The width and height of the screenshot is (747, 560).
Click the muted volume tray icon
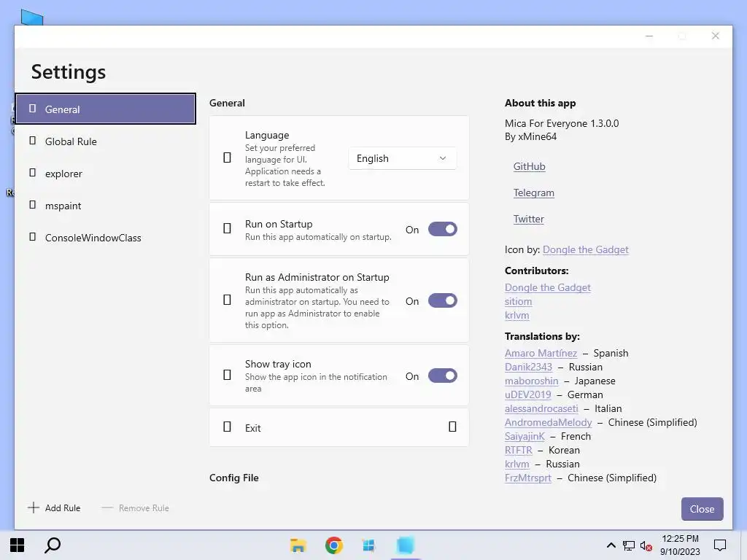[646, 545]
